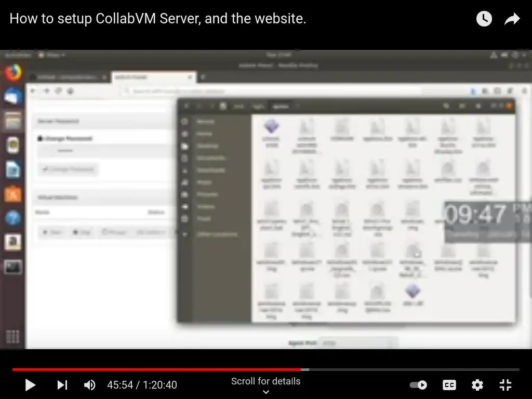Viewport: 532px width, 399px height.
Task: Add video to Watch Later clock icon
Action: click(x=484, y=19)
